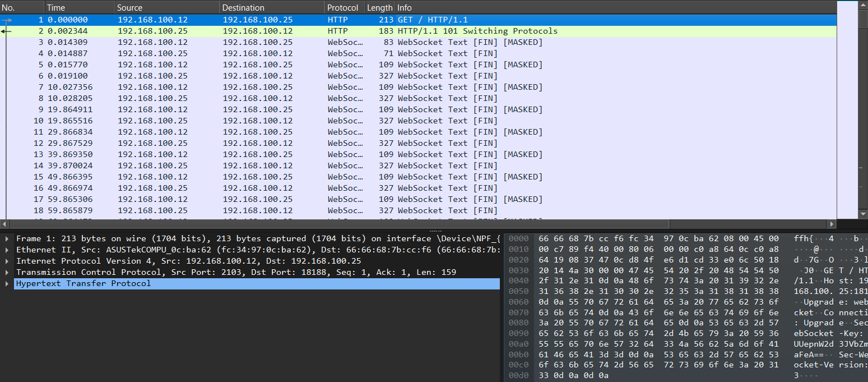Click the right arrow of horizontal scrollbar
The height and width of the screenshot is (382, 868).
832,224
